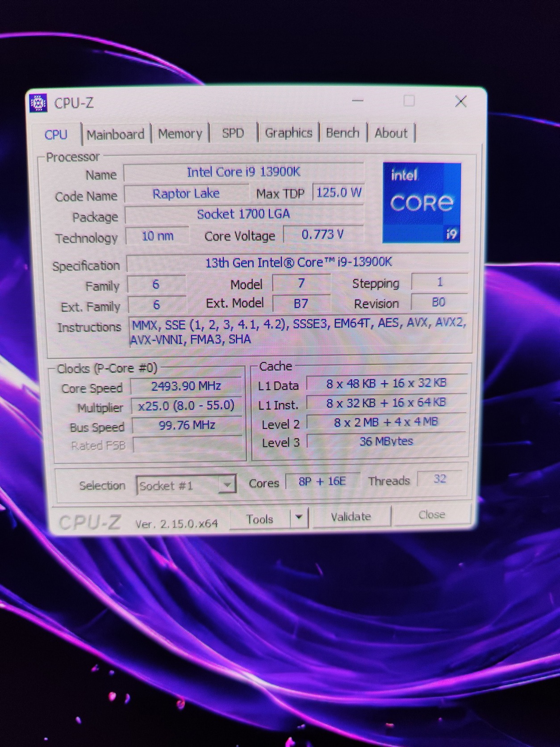Click the Intel Core i9 logo badge
The image size is (560, 747).
pos(422,203)
